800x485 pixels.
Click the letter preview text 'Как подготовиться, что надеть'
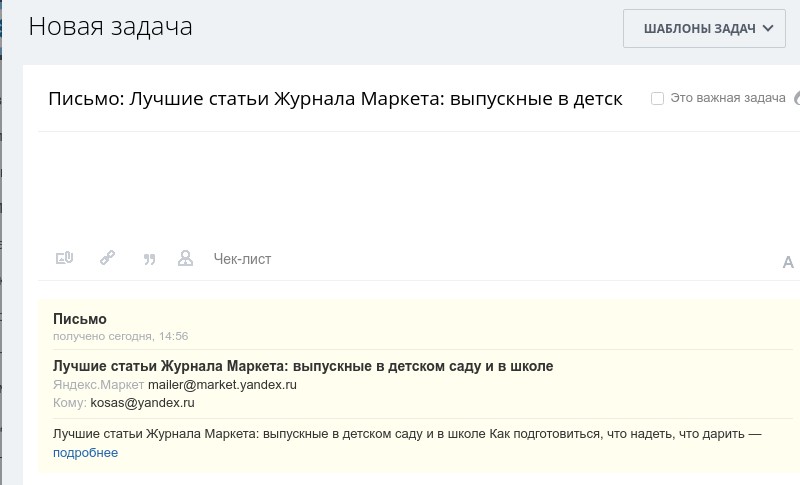(x=580, y=434)
